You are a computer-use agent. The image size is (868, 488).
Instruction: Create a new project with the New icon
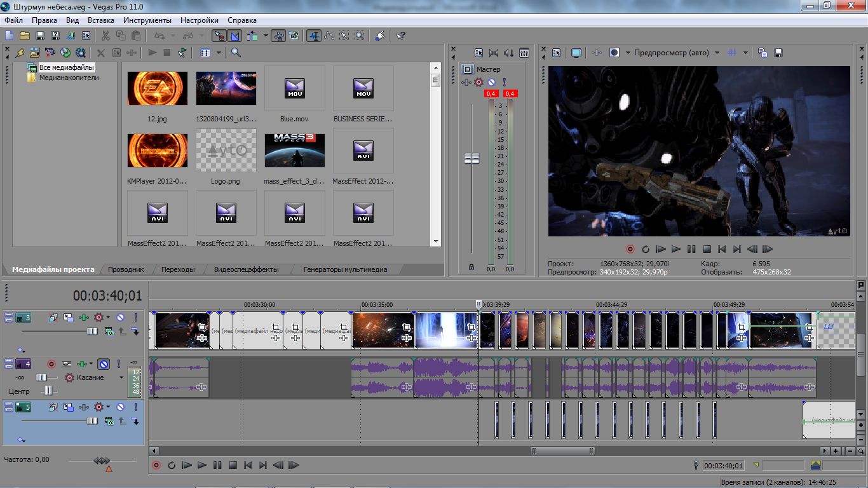click(9, 36)
